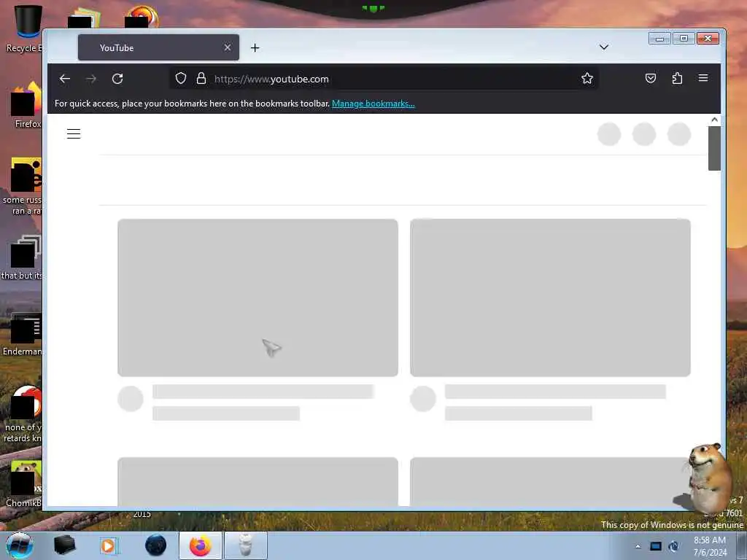This screenshot has height=560, width=747.
Task: Reload the YouTube page
Action: 117,79
